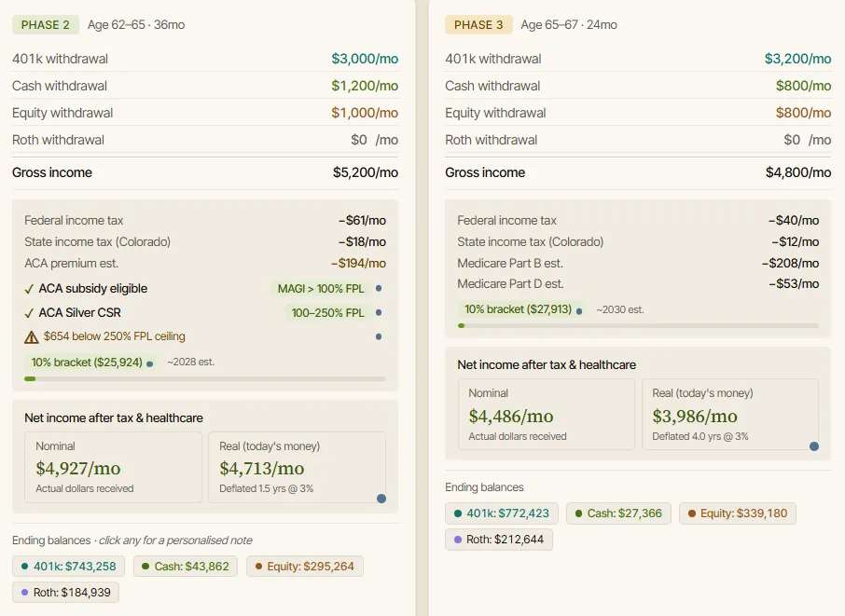Edit Phase 2 Cash withdrawal $1,200/mo value

coord(365,86)
